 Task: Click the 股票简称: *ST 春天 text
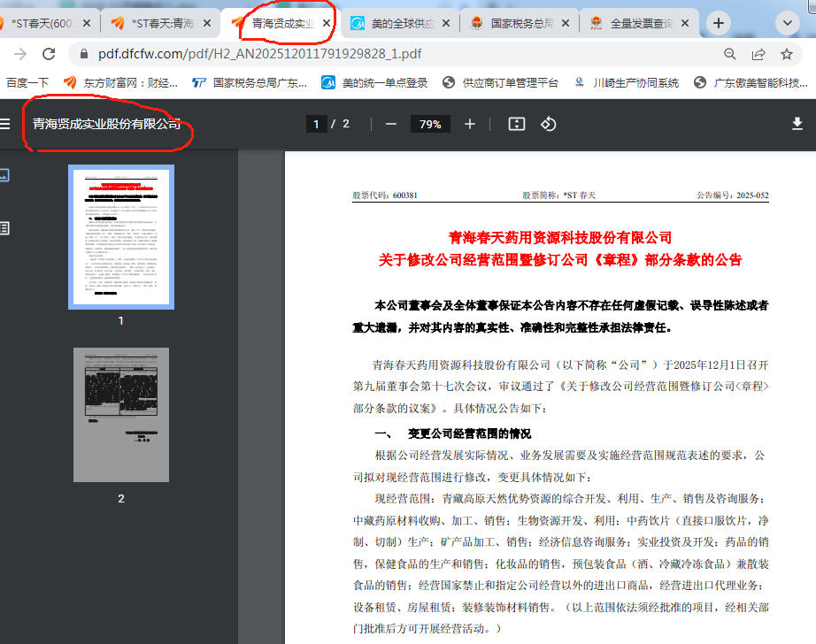coord(559,195)
